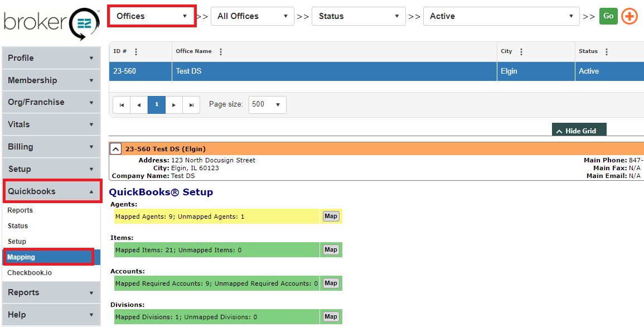Go to first page of grid
Image resolution: width=644 pixels, height=327 pixels.
coord(122,105)
